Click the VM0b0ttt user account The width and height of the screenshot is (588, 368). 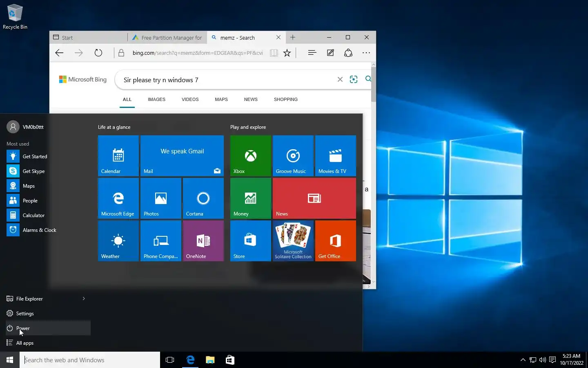pos(25,127)
